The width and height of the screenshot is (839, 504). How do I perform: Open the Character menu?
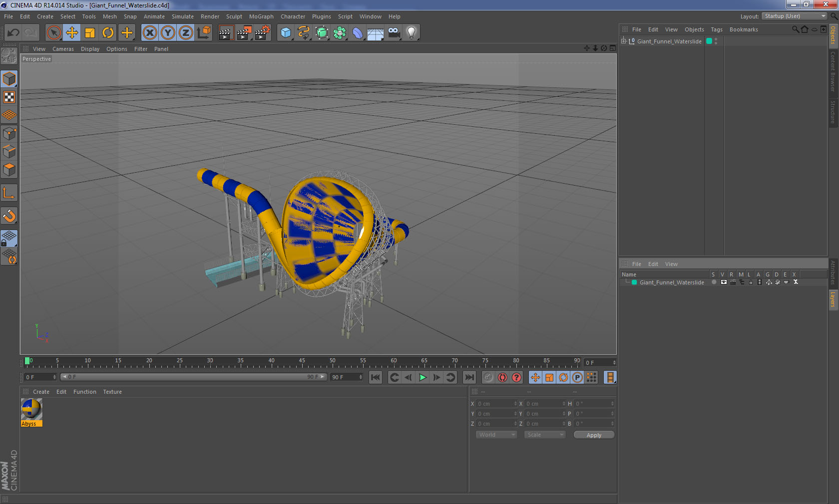(293, 16)
